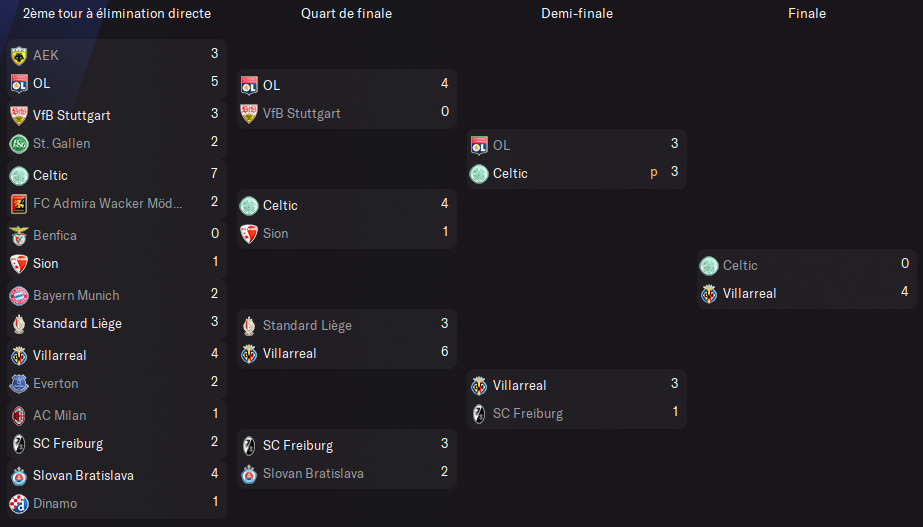Click St. Gallen's green badge icon

click(19, 144)
